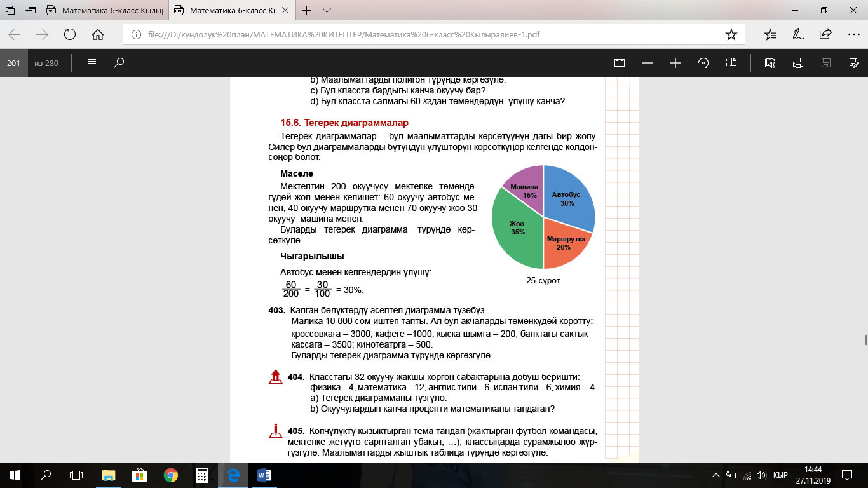The width and height of the screenshot is (868, 488).
Task: Click the vertical scrollbar thumb
Action: [x=865, y=339]
